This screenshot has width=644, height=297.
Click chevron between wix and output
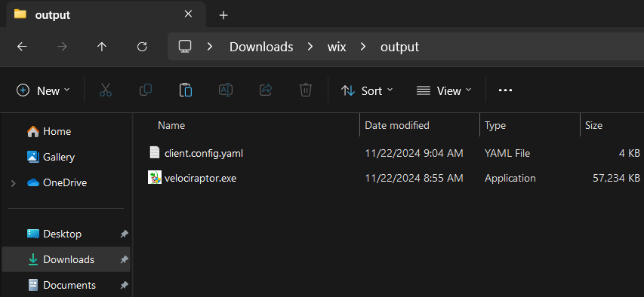(x=363, y=47)
